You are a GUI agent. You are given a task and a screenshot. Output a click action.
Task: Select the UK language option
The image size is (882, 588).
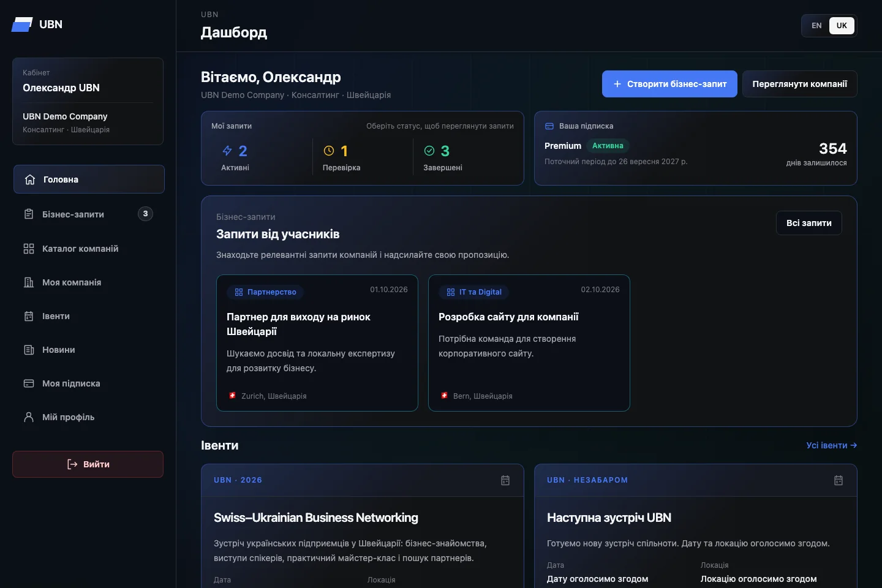click(x=842, y=26)
